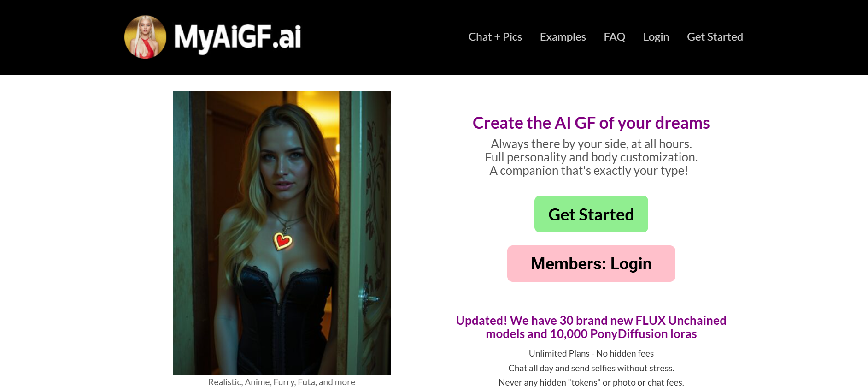Open the Examples page in navigation

pyautogui.click(x=563, y=37)
